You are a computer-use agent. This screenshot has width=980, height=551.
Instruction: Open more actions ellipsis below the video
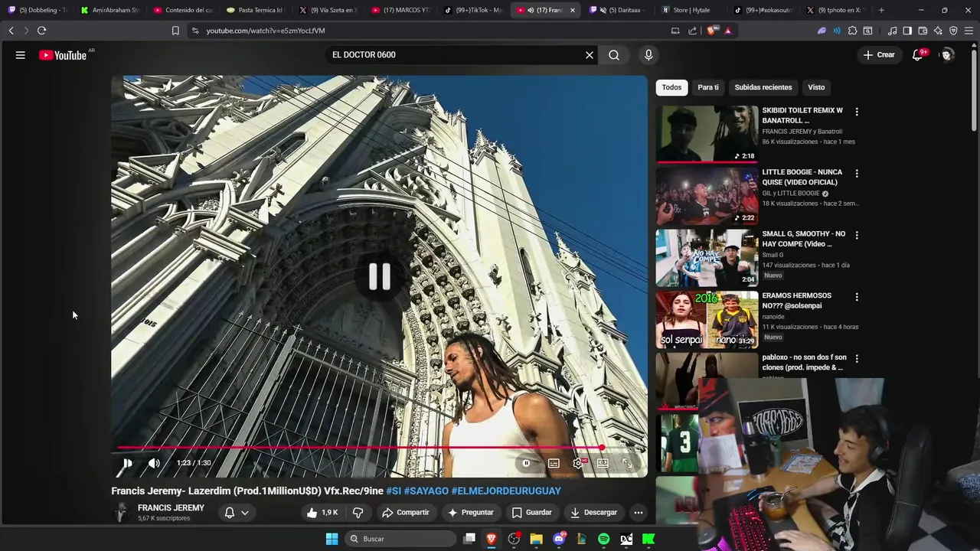coord(639,513)
